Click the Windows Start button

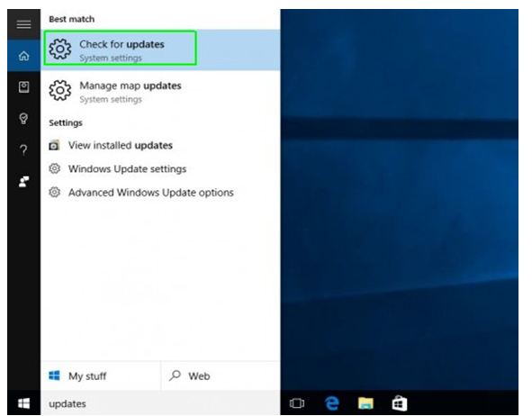23,403
